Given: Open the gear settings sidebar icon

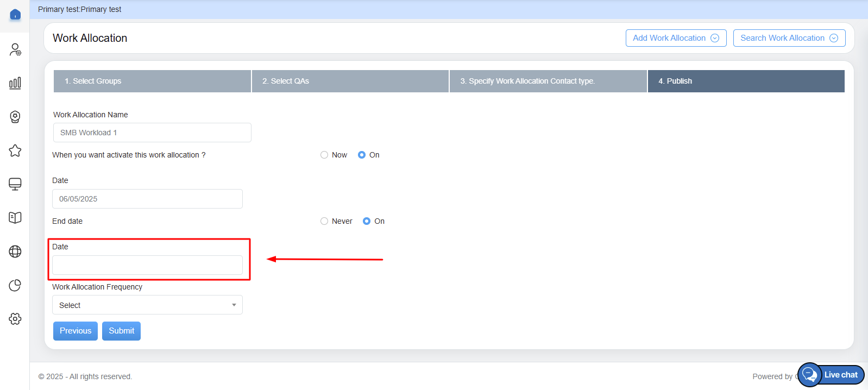Looking at the screenshot, I should click(15, 319).
